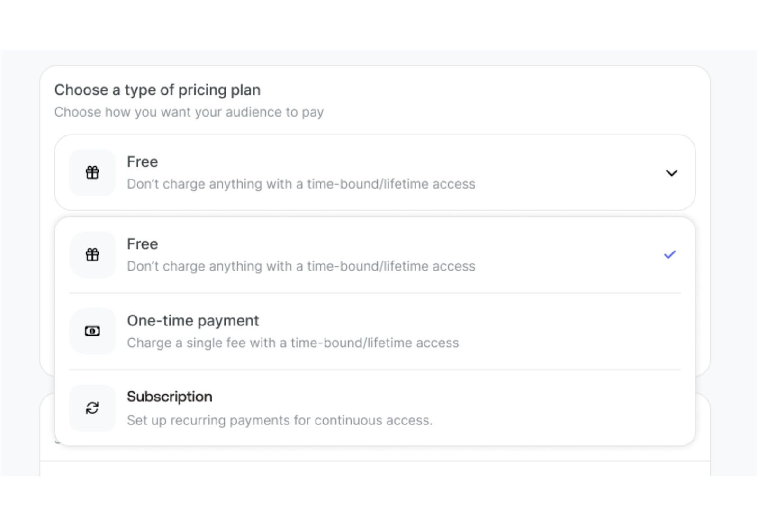758x532 pixels.
Task: Click the blue checkmark on the Free option
Action: click(x=669, y=255)
